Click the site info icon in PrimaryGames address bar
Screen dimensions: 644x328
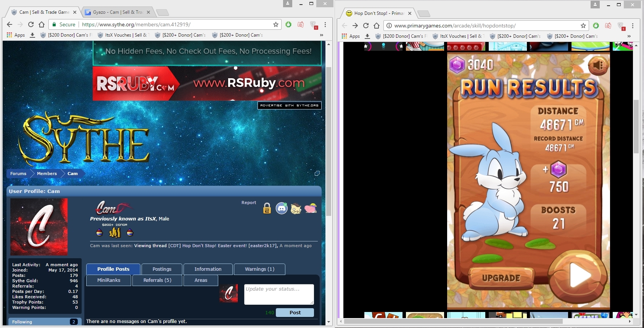point(389,26)
